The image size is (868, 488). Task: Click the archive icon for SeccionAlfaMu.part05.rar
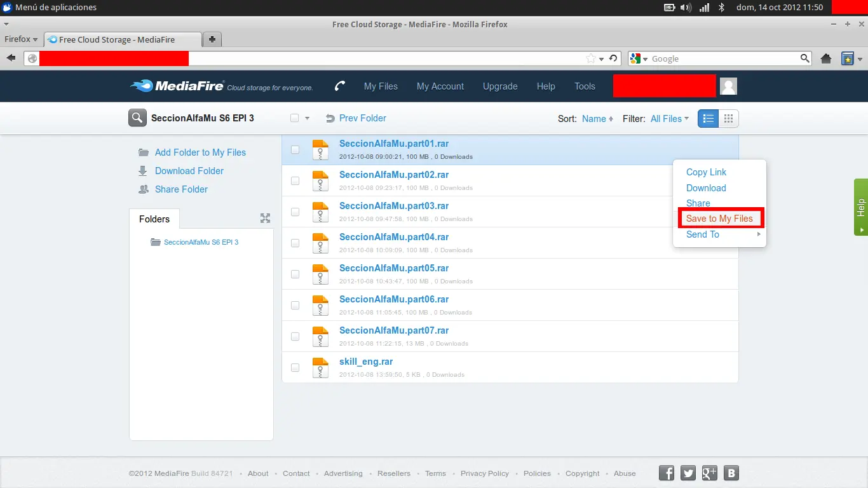click(321, 274)
